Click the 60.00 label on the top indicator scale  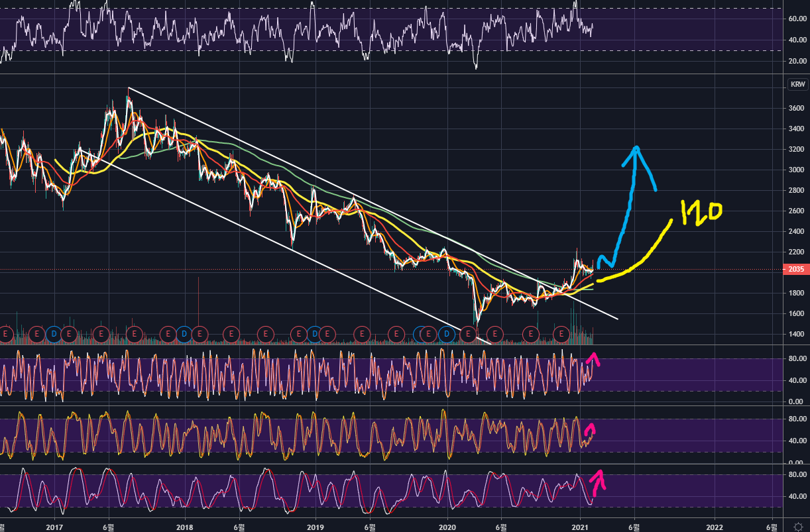coord(796,19)
